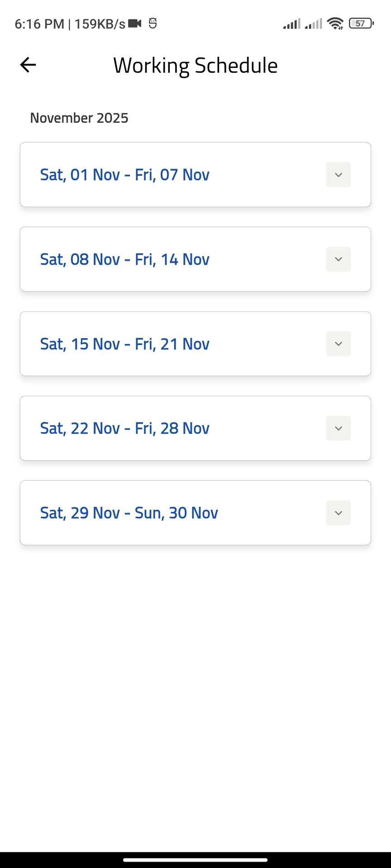The width and height of the screenshot is (391, 868).
Task: Choose the Sat, 22 Nov - Fri, 28 Nov text
Action: (124, 429)
